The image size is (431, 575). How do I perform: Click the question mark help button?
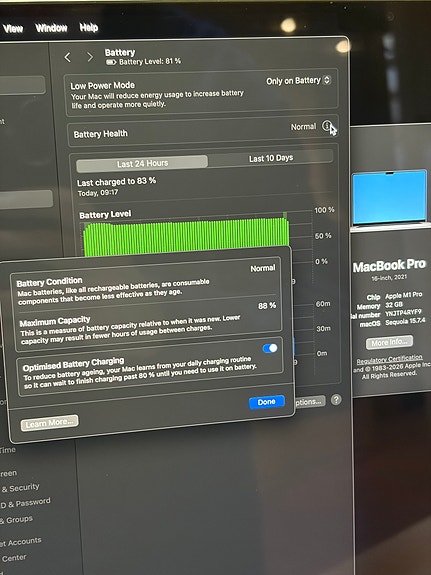[x=336, y=399]
